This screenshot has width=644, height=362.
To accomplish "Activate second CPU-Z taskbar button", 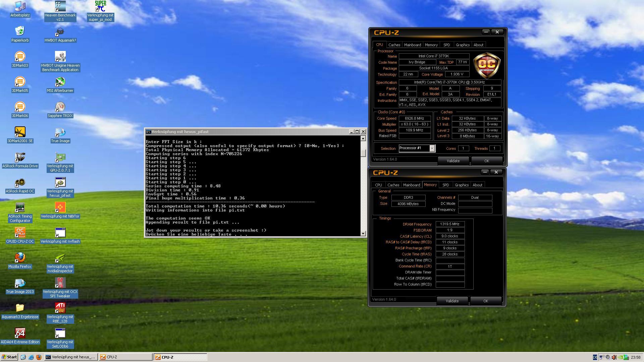I will tap(180, 357).
